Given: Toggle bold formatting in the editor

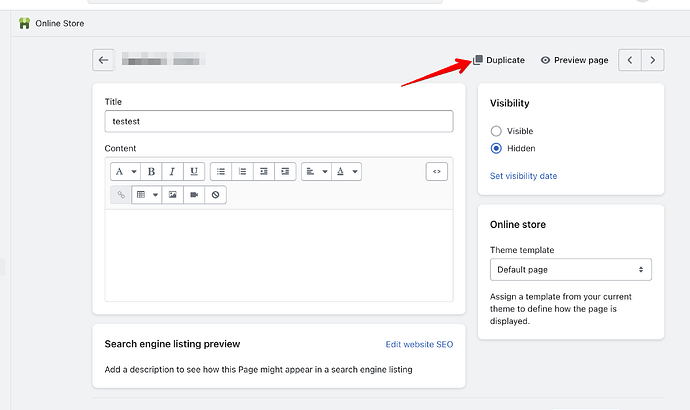Looking at the screenshot, I should coord(152,171).
